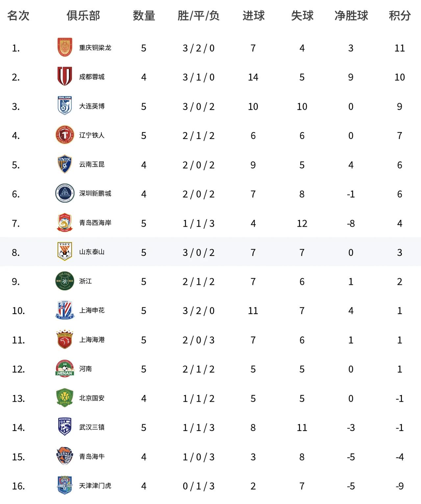Open the 大连英博 team crest
Screen dimensions: 421x504
point(65,106)
